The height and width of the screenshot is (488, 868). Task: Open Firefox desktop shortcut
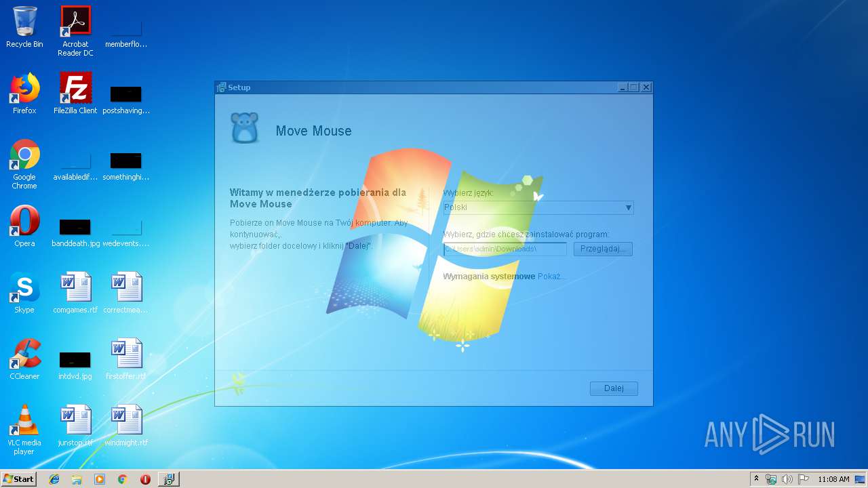click(24, 94)
